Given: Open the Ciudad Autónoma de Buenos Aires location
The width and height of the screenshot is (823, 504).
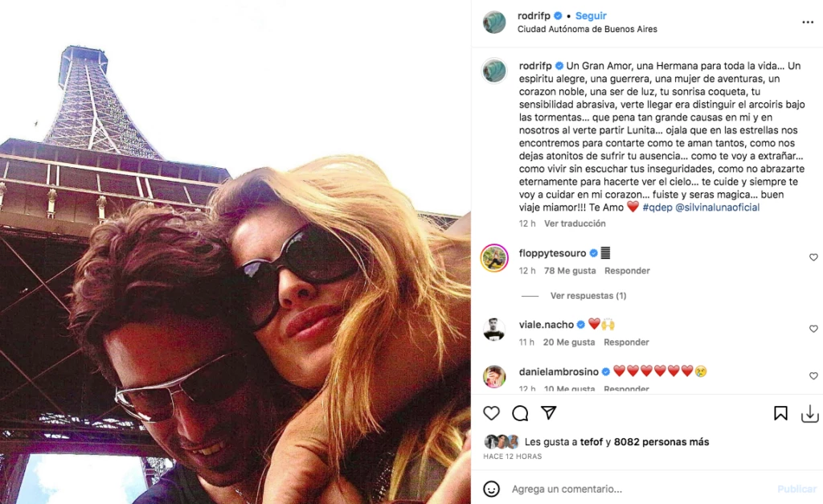Looking at the screenshot, I should (588, 30).
